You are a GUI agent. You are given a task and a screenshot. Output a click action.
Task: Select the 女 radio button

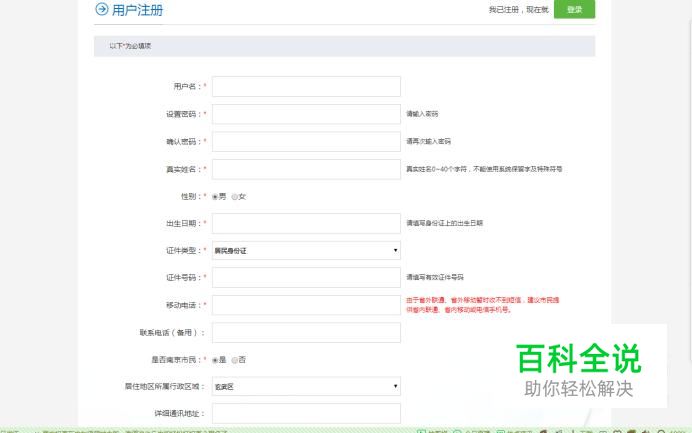[235, 197]
